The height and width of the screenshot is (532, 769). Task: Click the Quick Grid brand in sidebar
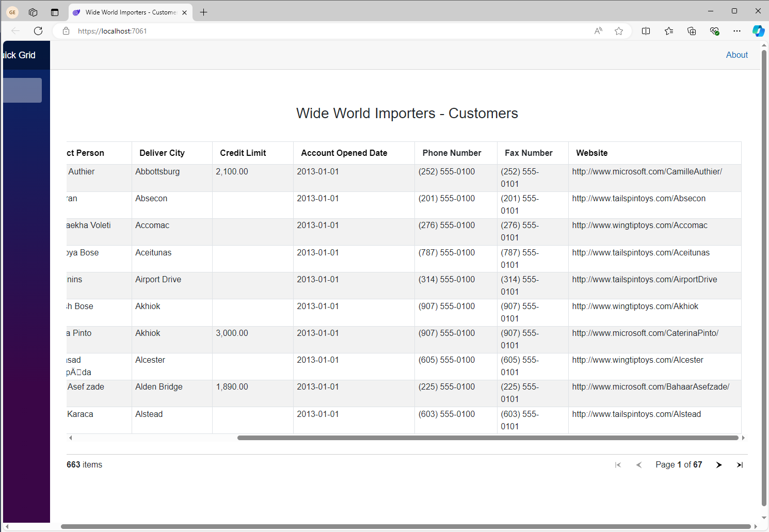[19, 55]
